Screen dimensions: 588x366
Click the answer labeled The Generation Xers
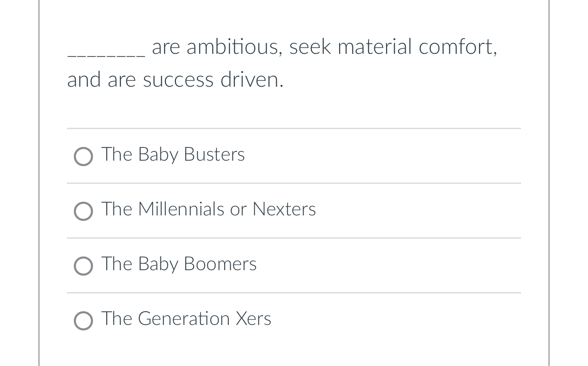pyautogui.click(x=186, y=319)
